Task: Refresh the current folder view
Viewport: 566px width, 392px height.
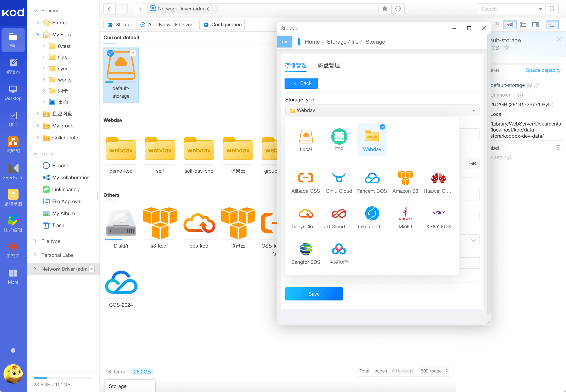Action: 398,9
